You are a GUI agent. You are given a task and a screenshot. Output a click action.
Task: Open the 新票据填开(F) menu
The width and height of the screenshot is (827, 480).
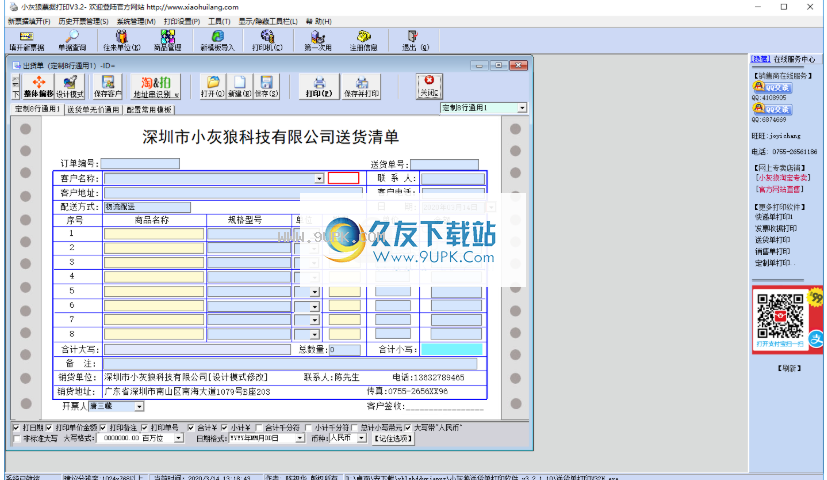click(x=29, y=21)
